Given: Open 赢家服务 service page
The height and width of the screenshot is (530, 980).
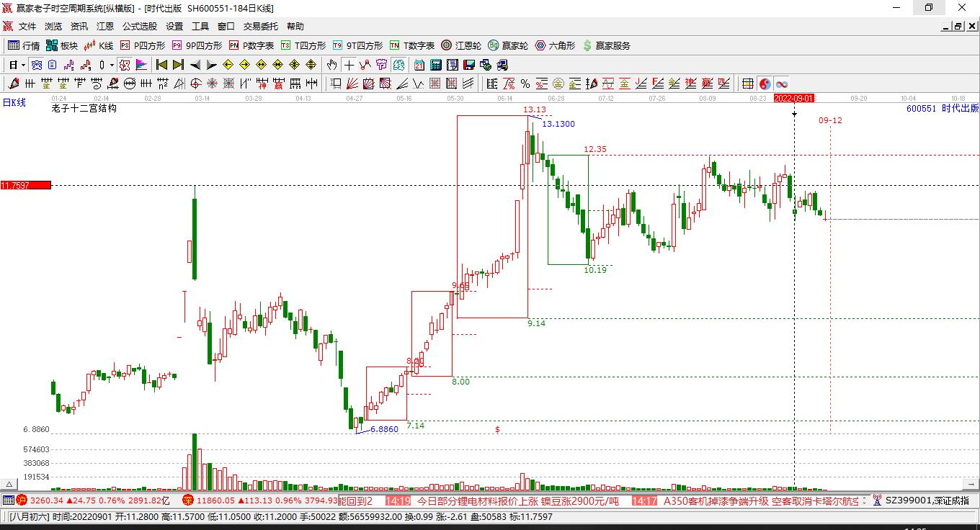Looking at the screenshot, I should coord(606,45).
